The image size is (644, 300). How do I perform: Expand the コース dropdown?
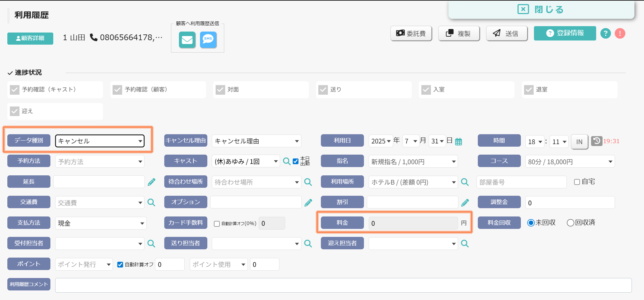(x=570, y=161)
